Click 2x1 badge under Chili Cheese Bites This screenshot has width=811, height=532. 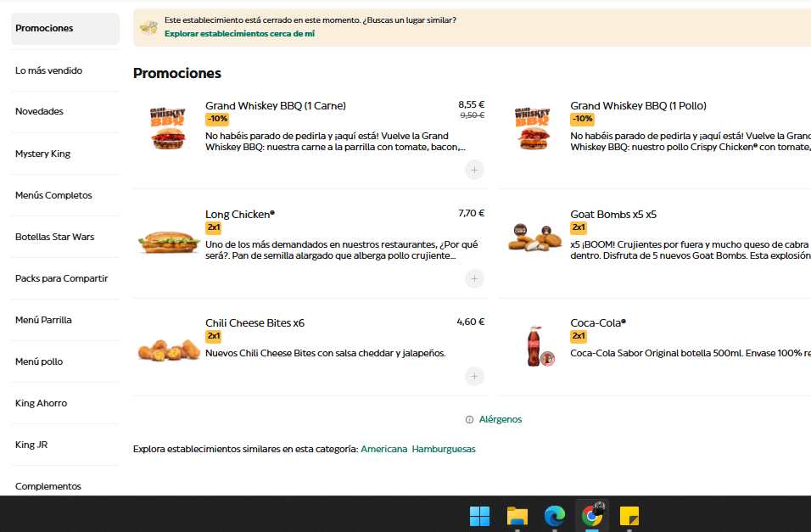point(214,336)
